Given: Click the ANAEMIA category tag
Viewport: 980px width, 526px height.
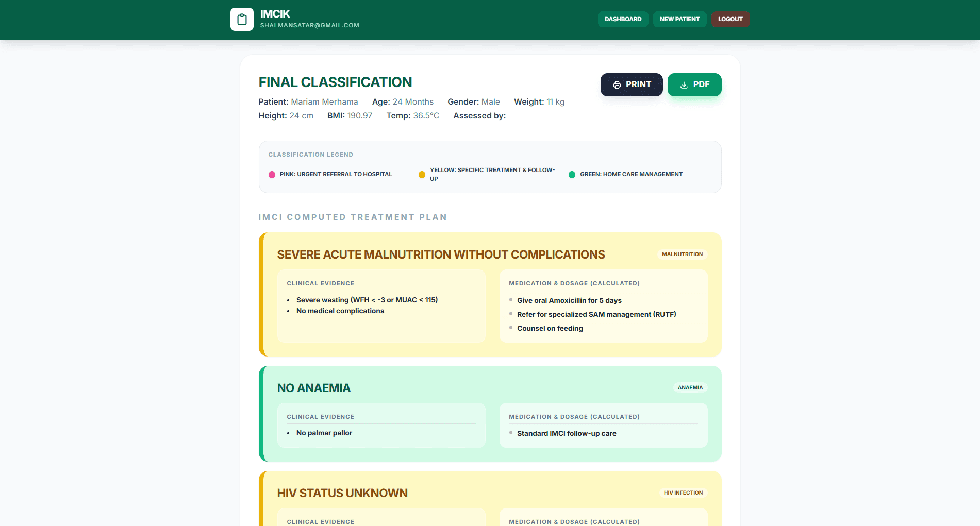Looking at the screenshot, I should 690,387.
